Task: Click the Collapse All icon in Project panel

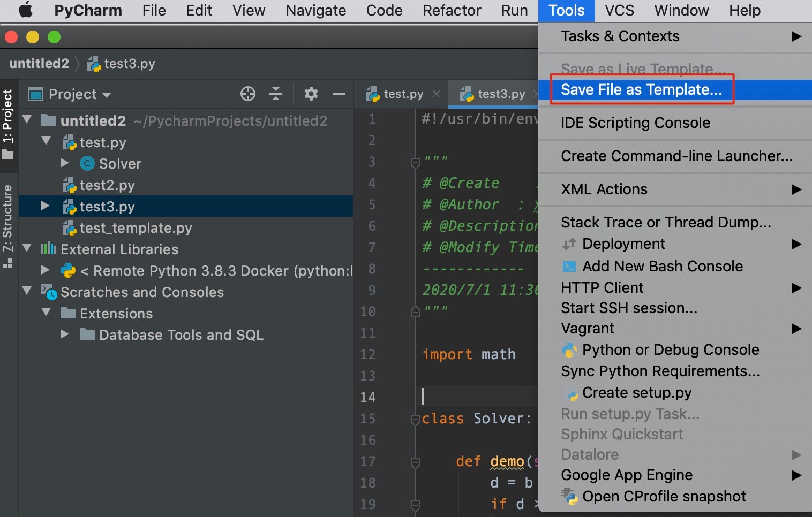Action: [276, 94]
